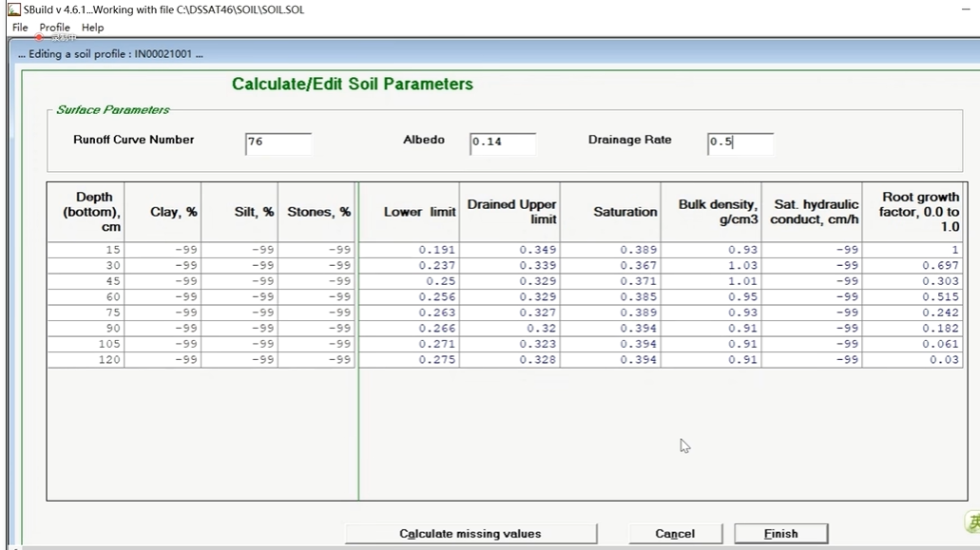This screenshot has height=550, width=980.
Task: Select saturation value 0.367
Action: (610, 265)
